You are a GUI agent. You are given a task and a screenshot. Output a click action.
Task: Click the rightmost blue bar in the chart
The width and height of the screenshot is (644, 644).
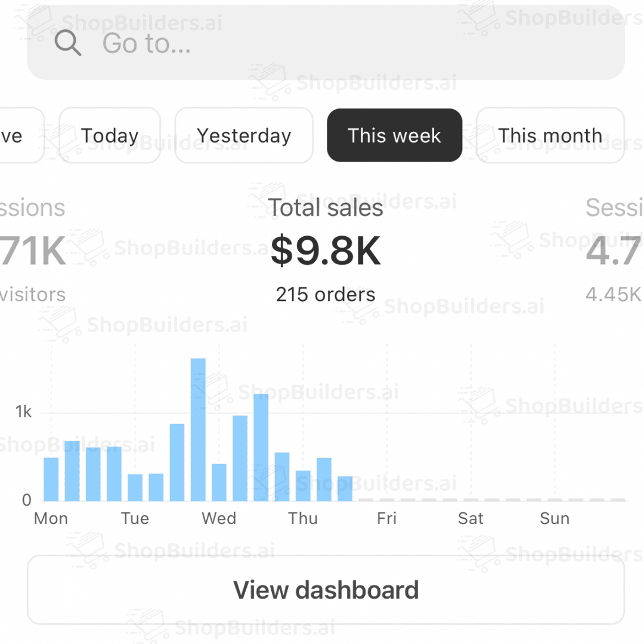345,488
